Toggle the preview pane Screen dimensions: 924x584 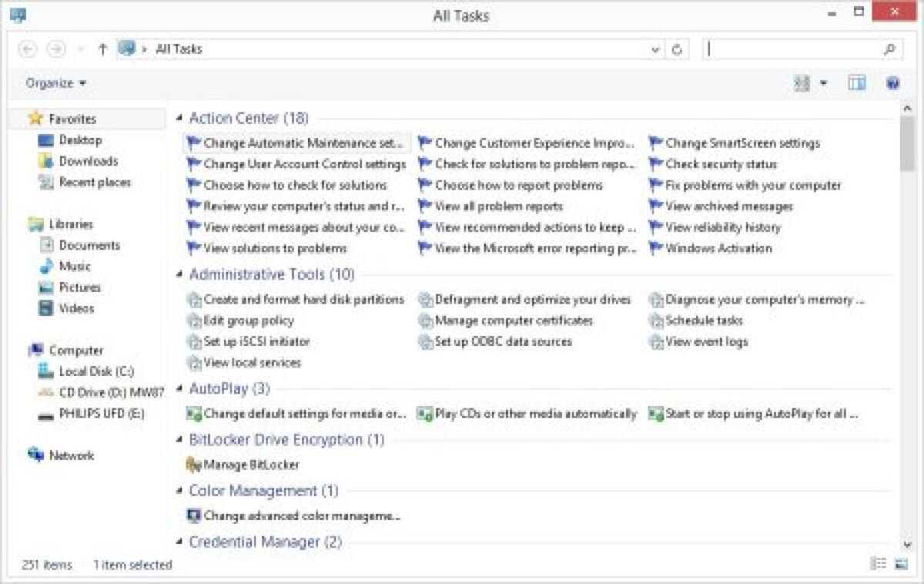[x=855, y=82]
